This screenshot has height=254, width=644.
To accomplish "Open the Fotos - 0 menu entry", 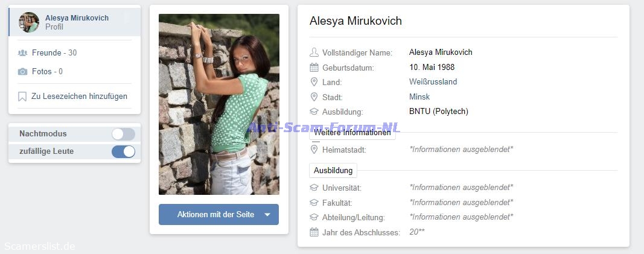I will [47, 72].
